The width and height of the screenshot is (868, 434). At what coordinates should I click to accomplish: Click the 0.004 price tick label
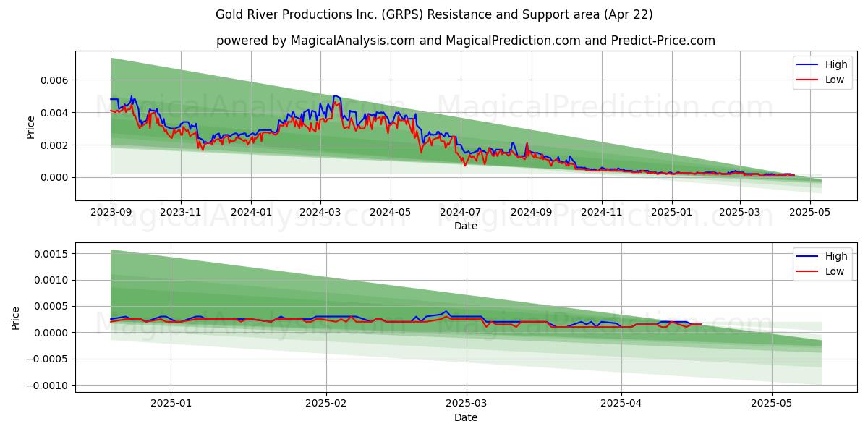point(55,113)
